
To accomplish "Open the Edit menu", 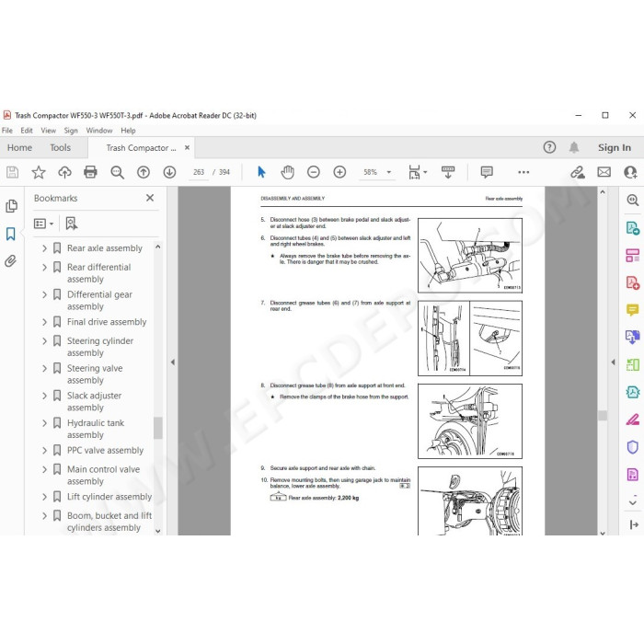I will pos(27,131).
